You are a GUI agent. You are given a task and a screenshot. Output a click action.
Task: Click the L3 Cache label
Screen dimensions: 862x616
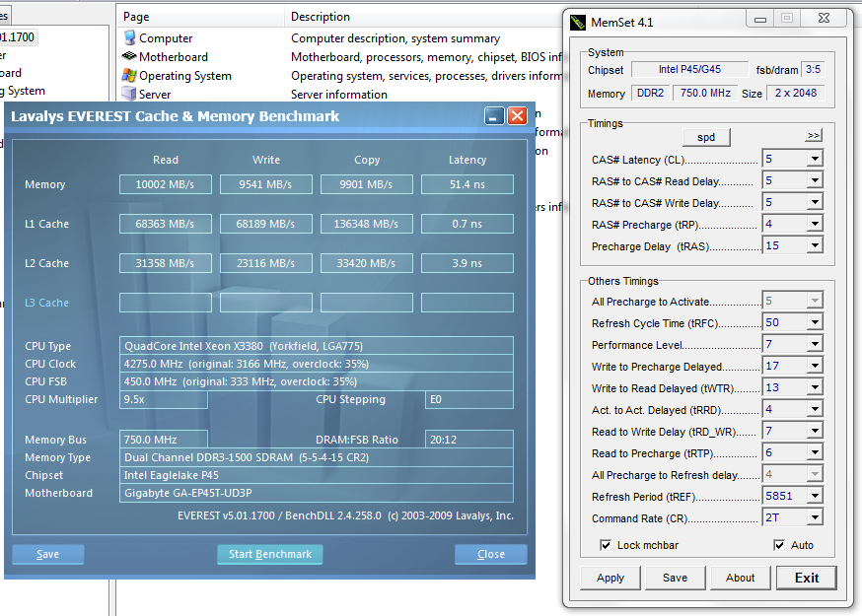point(46,303)
